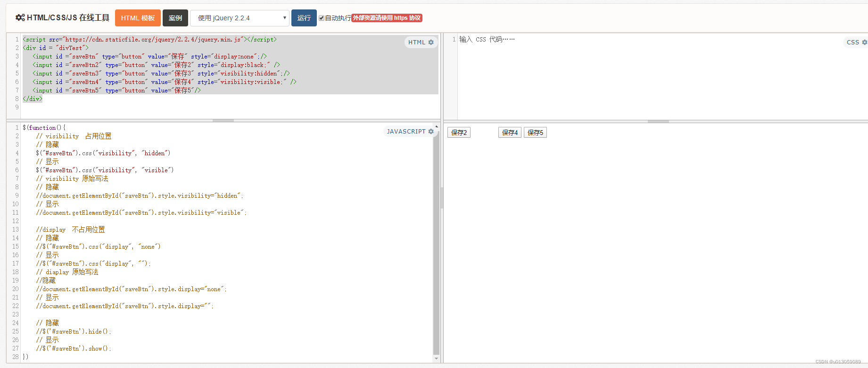
Task: Click JavaScript scrollbar down arrow
Action: pos(436,359)
